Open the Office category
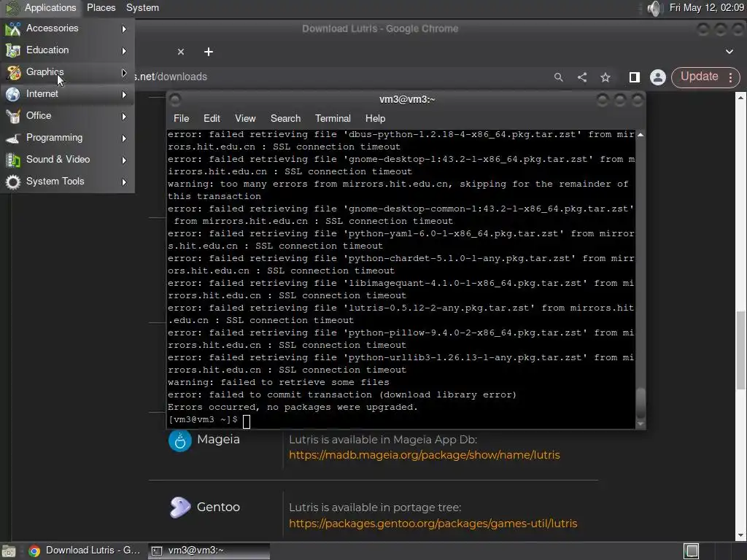This screenshot has height=560, width=747. (x=66, y=116)
